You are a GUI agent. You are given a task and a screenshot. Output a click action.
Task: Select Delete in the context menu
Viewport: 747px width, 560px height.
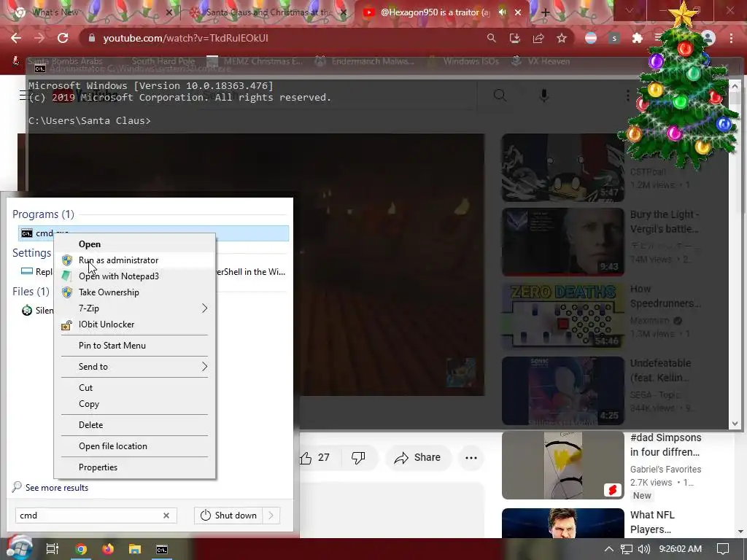(135, 425)
